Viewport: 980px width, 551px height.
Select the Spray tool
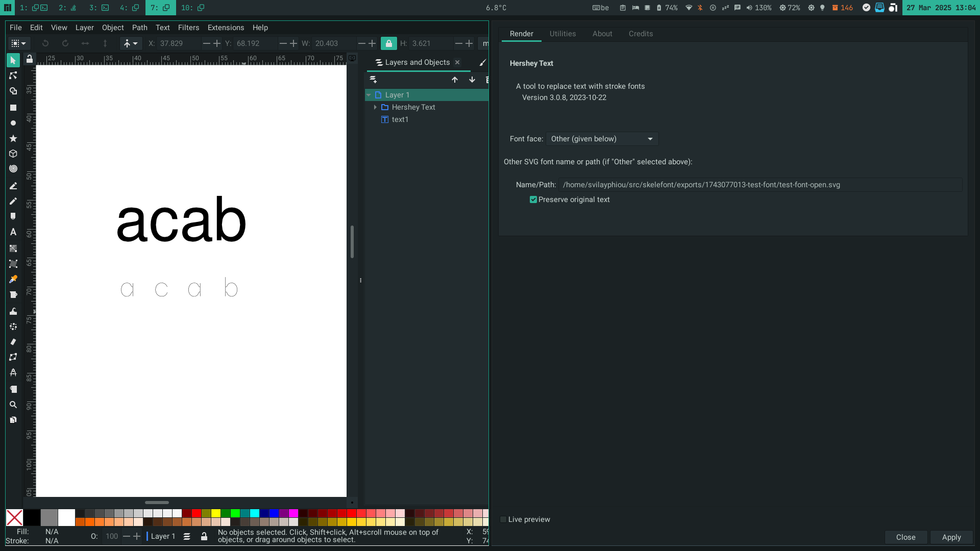tap(13, 327)
